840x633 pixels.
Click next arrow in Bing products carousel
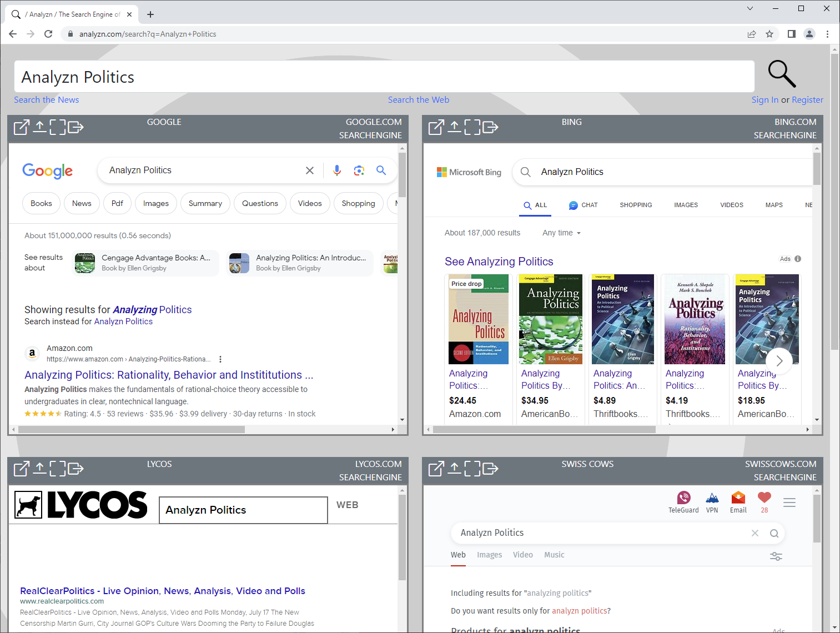779,361
